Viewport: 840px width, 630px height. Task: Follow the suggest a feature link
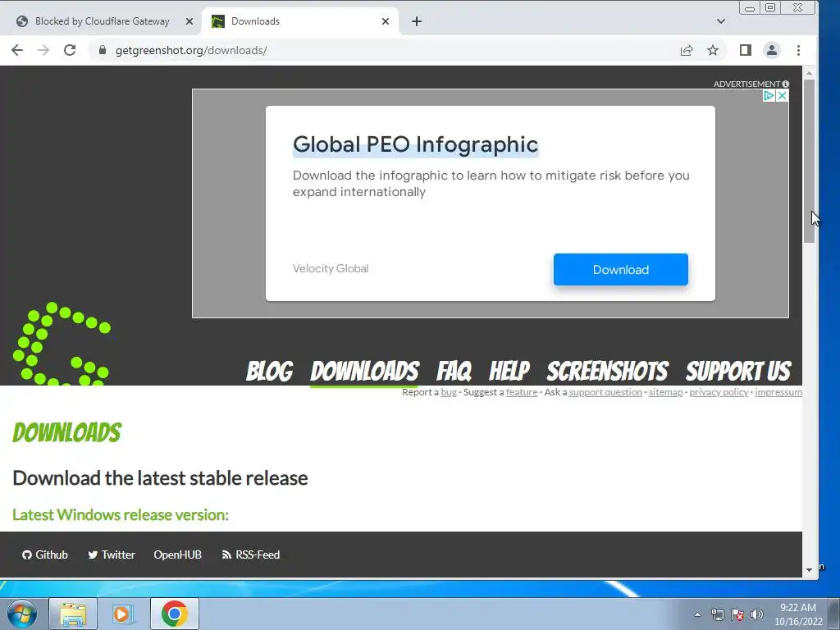click(x=521, y=392)
